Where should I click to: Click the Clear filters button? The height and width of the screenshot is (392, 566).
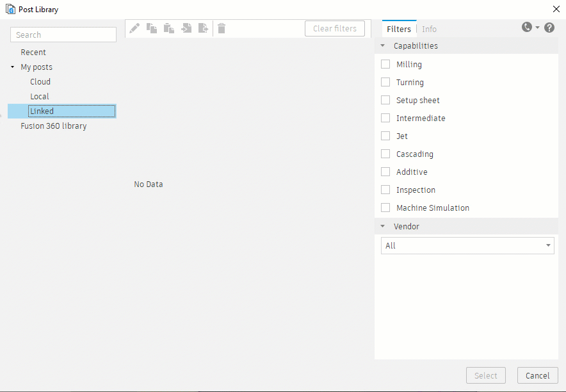click(x=335, y=29)
